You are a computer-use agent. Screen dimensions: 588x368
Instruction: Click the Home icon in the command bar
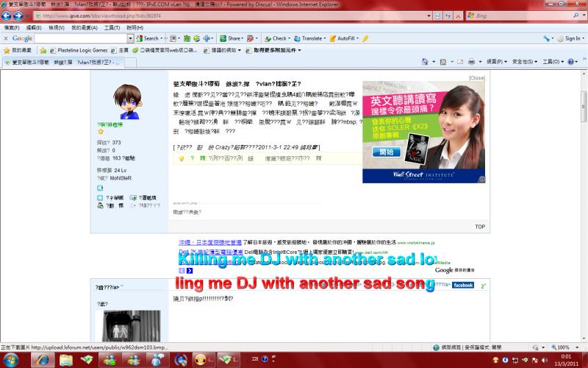[425, 62]
